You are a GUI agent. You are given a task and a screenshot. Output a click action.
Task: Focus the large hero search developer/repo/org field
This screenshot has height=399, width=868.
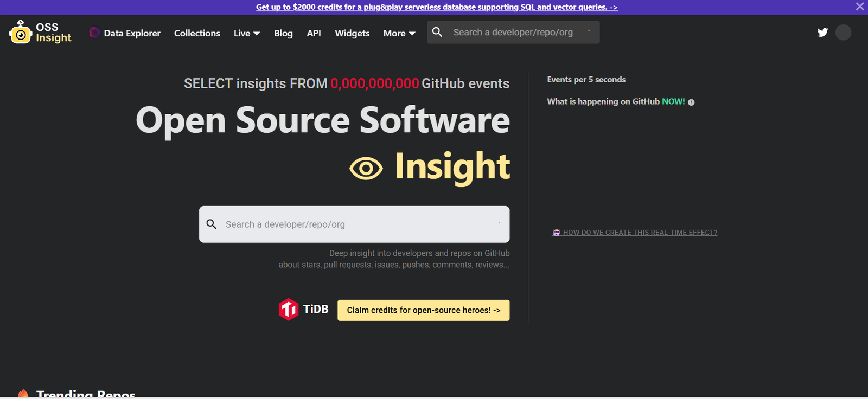pos(358,224)
